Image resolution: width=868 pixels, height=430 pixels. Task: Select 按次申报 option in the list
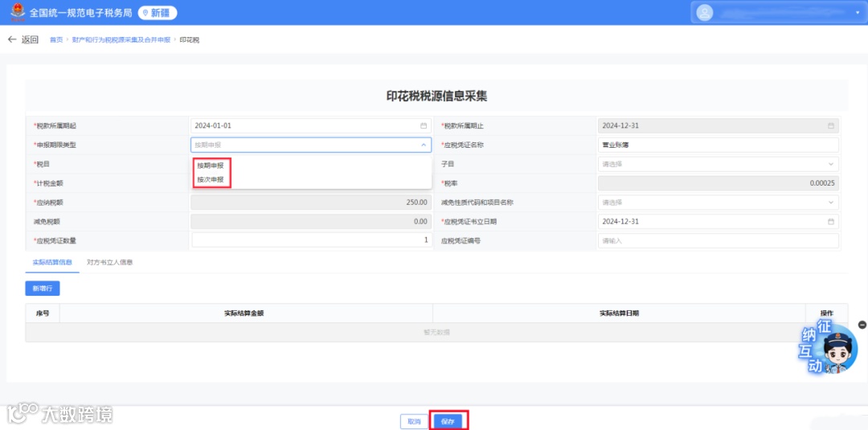211,179
